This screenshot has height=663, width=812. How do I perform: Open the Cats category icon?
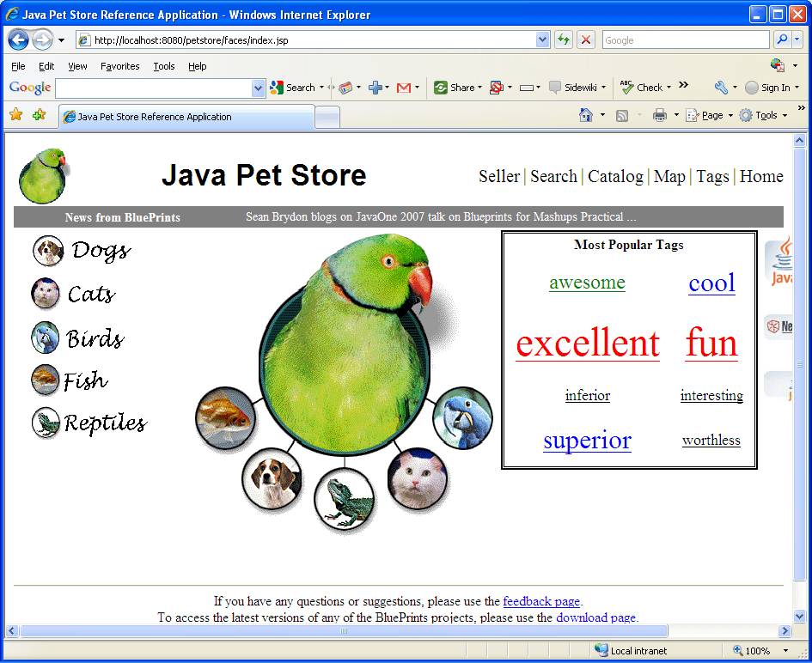48,294
